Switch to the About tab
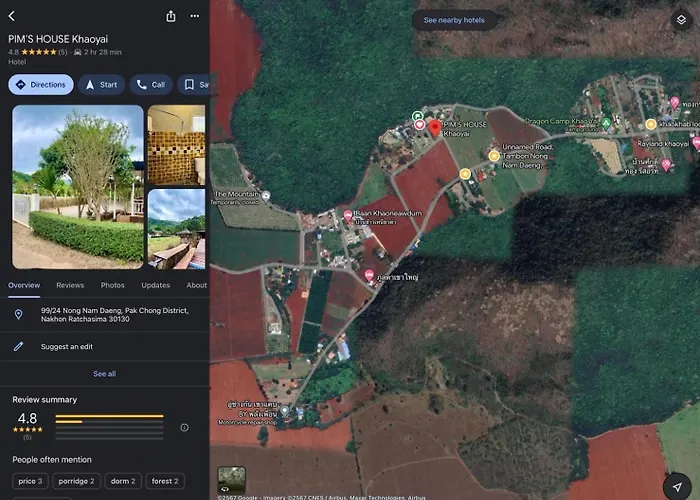This screenshot has width=700, height=500. [x=196, y=285]
